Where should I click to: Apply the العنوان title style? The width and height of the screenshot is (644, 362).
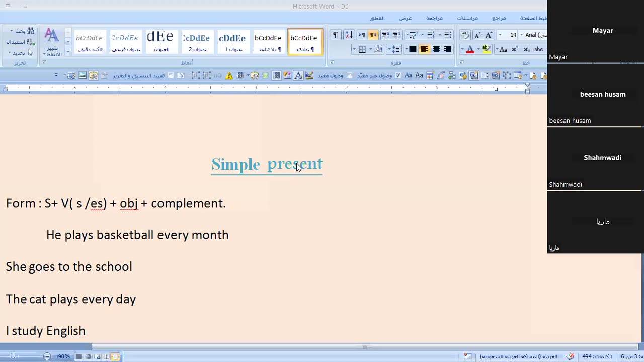pyautogui.click(x=161, y=42)
